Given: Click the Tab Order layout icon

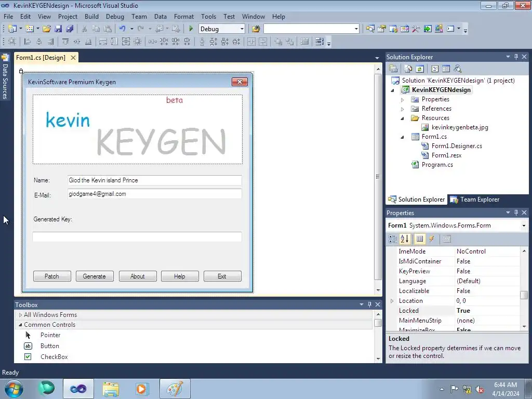Looking at the screenshot, I should click(320, 42).
